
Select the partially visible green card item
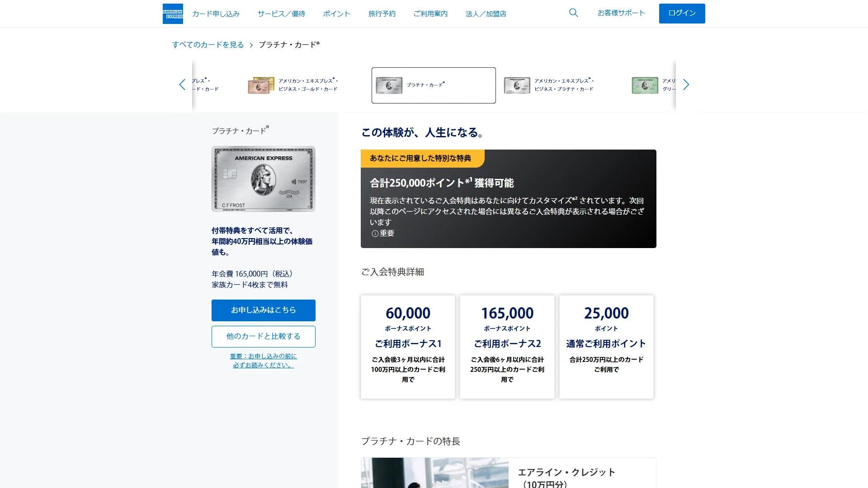coord(653,85)
